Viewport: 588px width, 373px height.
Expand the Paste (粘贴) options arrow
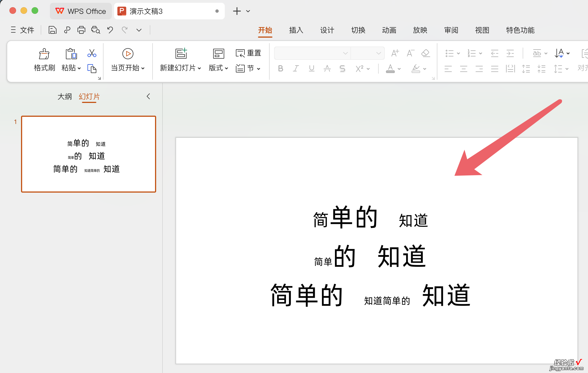pos(79,69)
